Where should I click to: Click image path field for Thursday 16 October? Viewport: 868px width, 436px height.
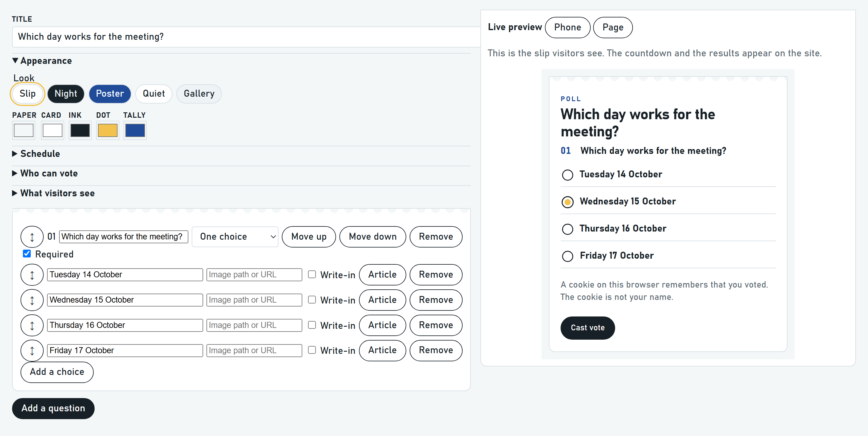254,325
